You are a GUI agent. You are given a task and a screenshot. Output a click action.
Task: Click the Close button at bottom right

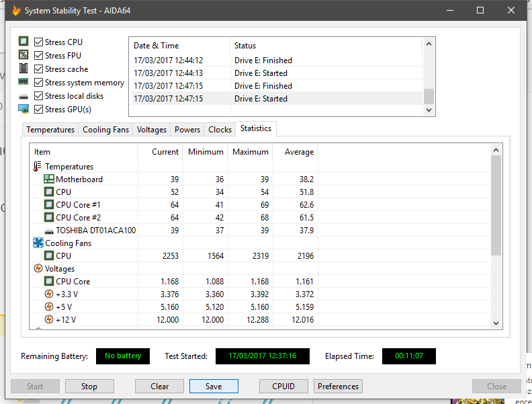tap(496, 387)
